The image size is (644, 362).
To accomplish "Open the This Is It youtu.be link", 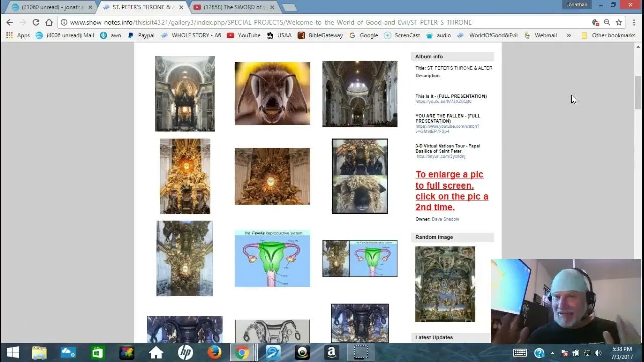I will (443, 101).
